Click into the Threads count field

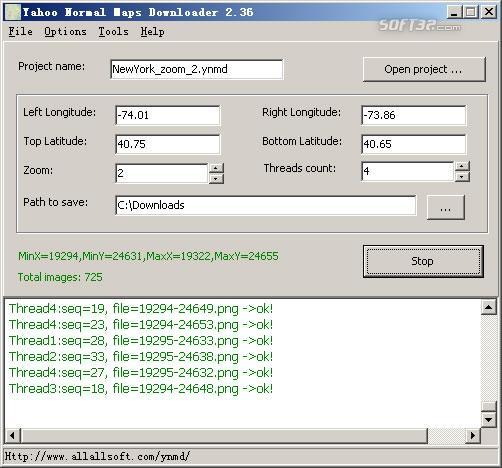point(408,171)
